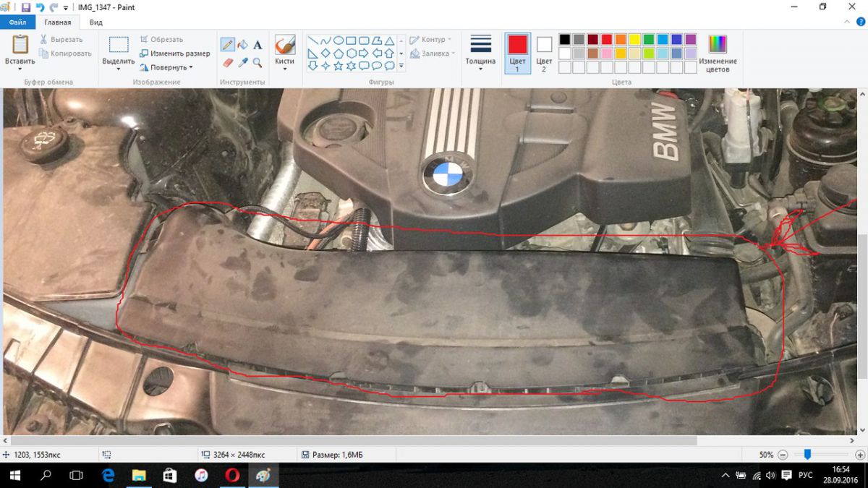Image resolution: width=868 pixels, height=488 pixels.
Task: Click the Вставить clipboard paste icon
Action: point(20,44)
